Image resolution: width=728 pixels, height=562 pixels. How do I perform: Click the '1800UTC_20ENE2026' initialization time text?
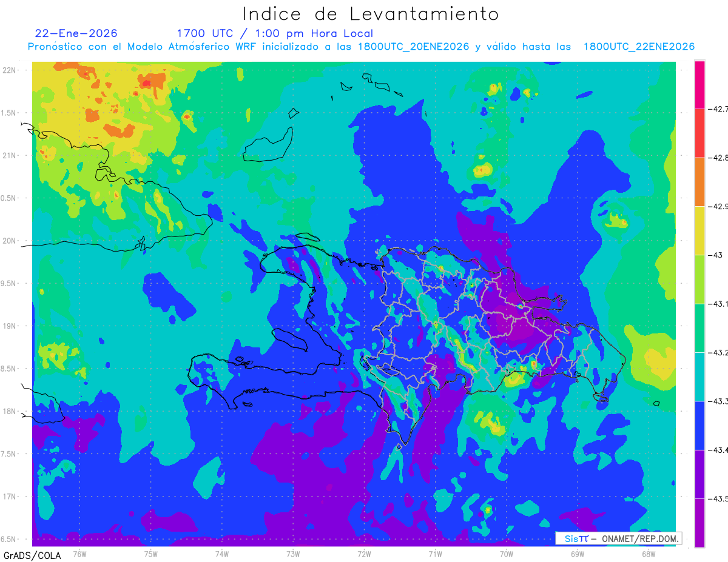point(413,47)
